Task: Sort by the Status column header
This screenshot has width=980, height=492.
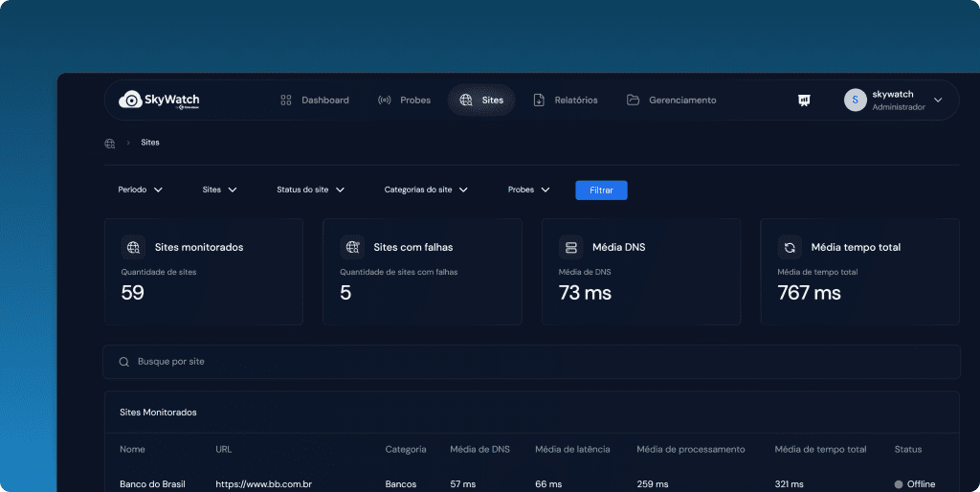Action: (908, 449)
